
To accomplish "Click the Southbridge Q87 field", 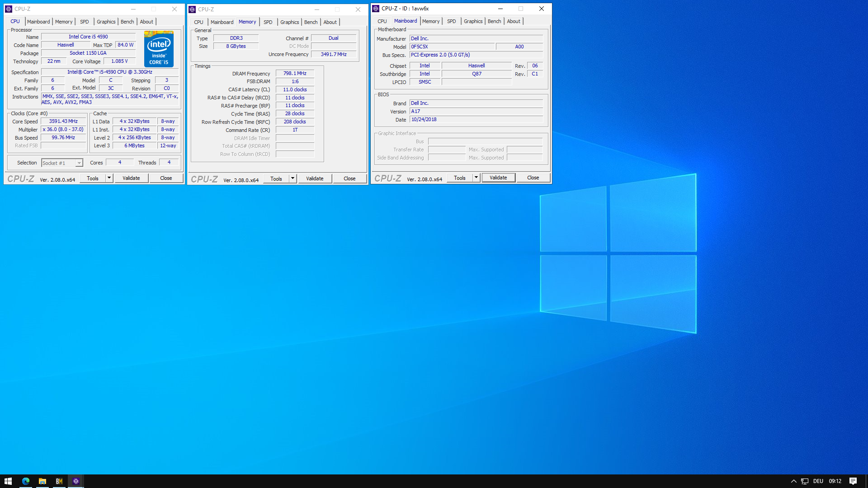I will pyautogui.click(x=476, y=74).
